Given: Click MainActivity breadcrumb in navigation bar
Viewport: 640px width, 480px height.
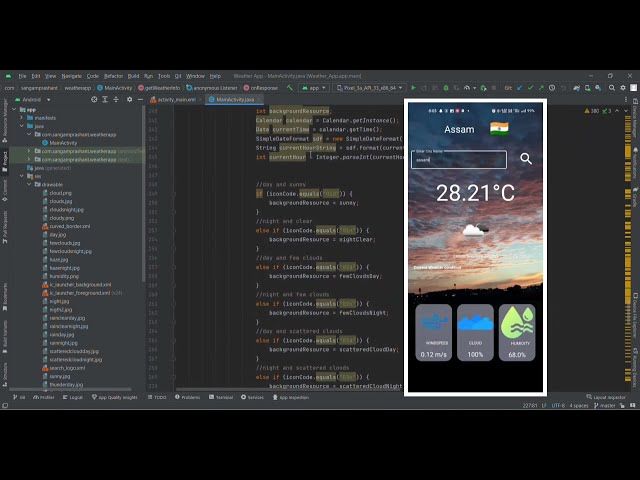Looking at the screenshot, I should point(115,88).
